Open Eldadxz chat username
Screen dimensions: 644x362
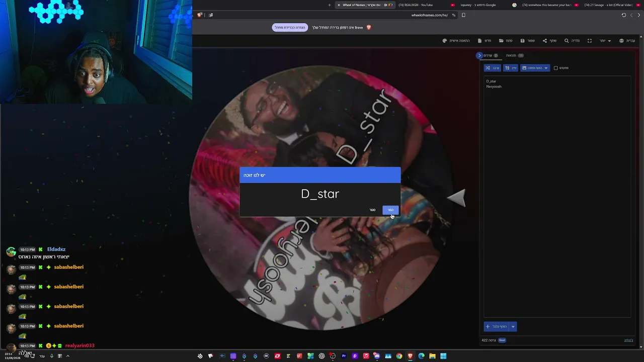tap(56, 249)
